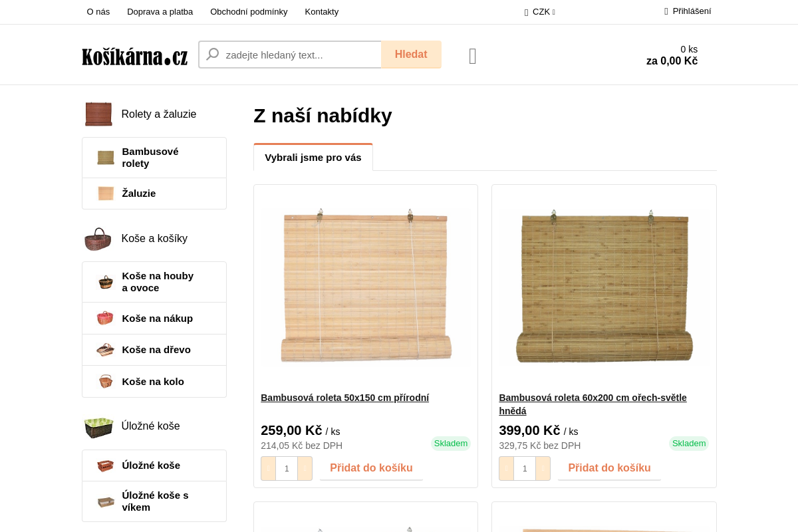Open the Obchodní podmínky menu item
The width and height of the screenshot is (798, 532).
[249, 12]
